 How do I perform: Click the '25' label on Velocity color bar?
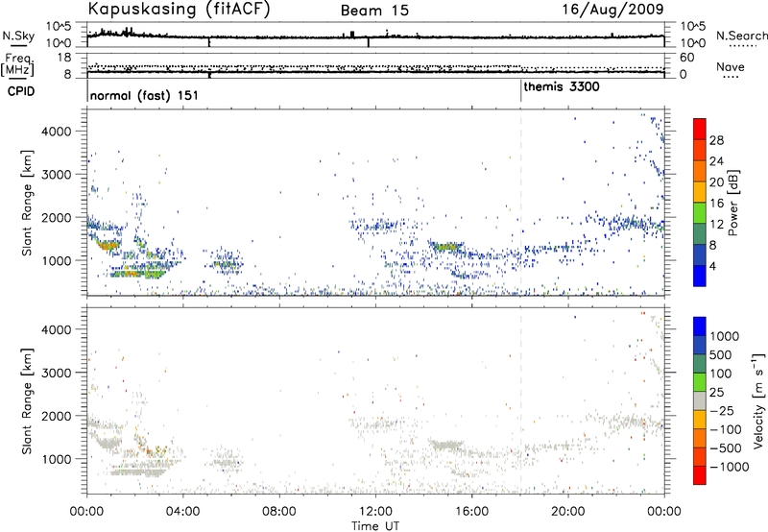click(717, 393)
